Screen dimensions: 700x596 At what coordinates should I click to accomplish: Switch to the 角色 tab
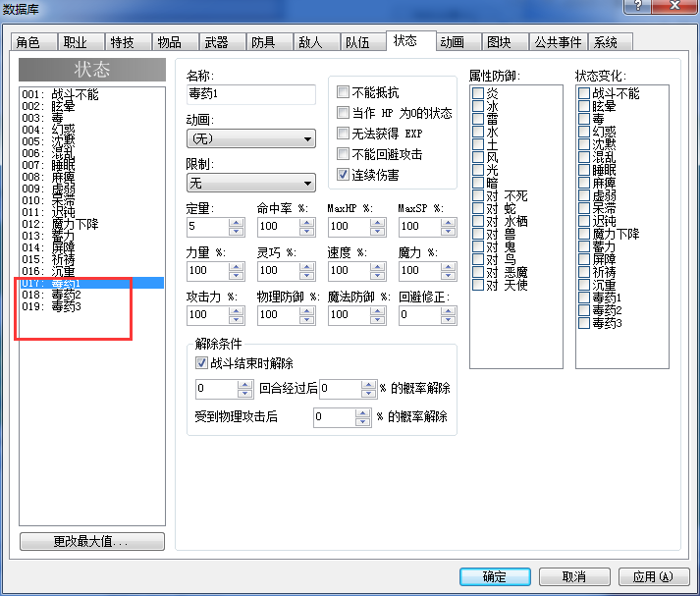pyautogui.click(x=33, y=42)
